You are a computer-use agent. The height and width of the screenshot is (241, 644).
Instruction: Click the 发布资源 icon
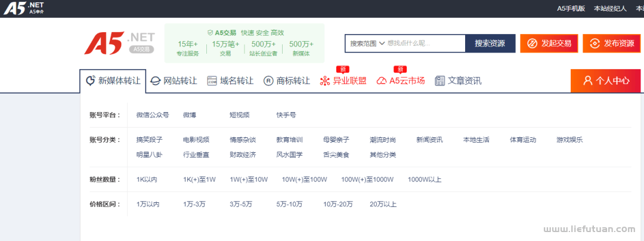coord(595,44)
